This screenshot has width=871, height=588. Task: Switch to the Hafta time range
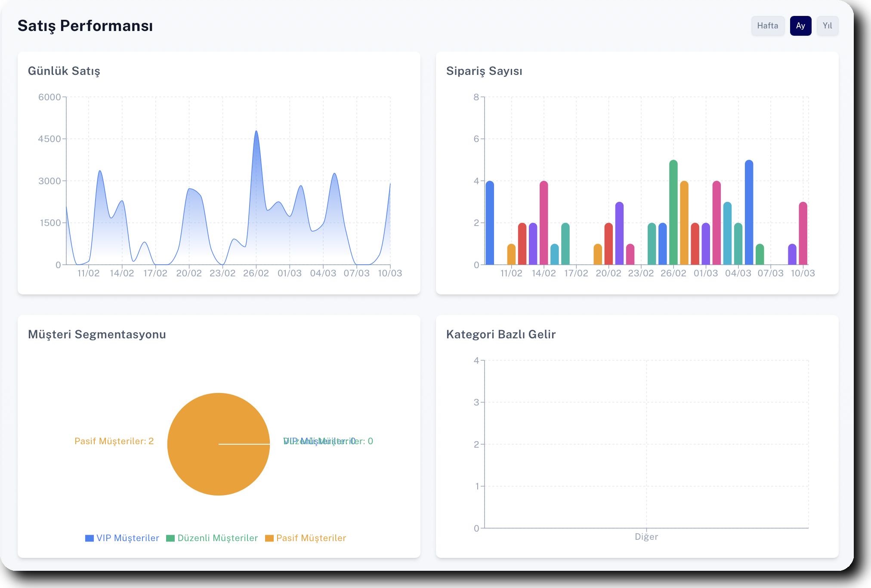coord(767,26)
